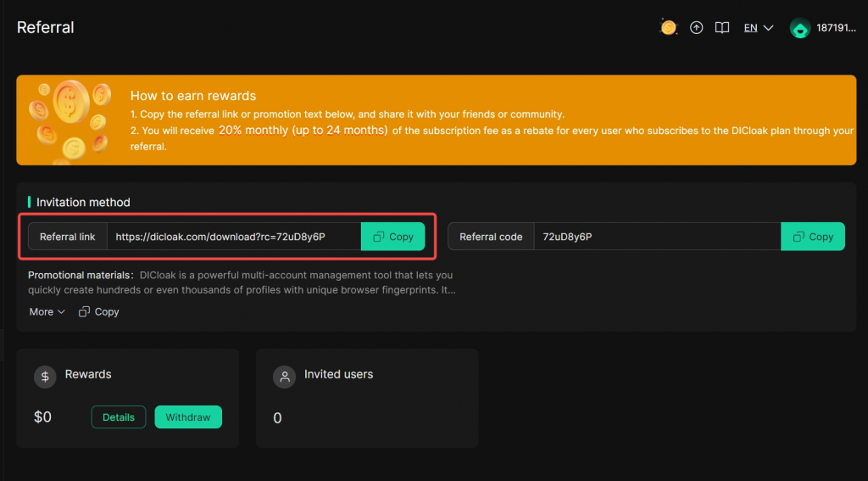Click the $0 rewards amount
This screenshot has width=868, height=481.
(x=42, y=417)
